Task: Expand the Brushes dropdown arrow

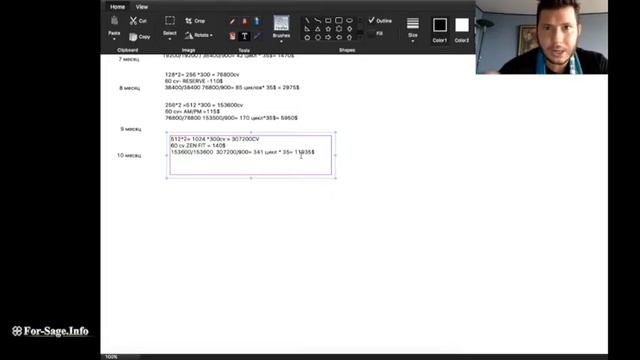Action: (281, 41)
